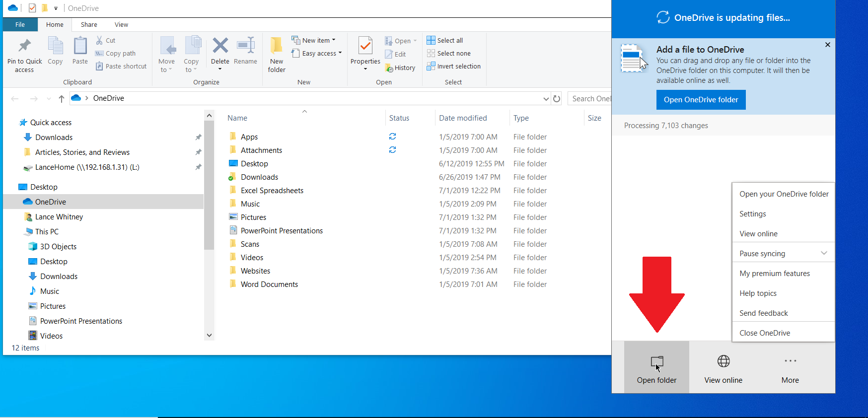Image resolution: width=868 pixels, height=418 pixels.
Task: Click the Forward navigation arrow
Action: (34, 98)
